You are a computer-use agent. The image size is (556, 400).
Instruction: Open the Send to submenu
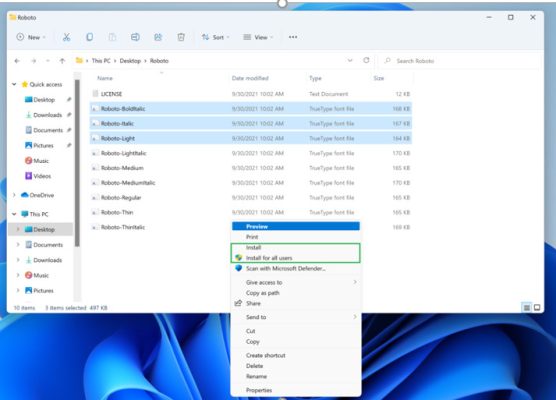296,317
